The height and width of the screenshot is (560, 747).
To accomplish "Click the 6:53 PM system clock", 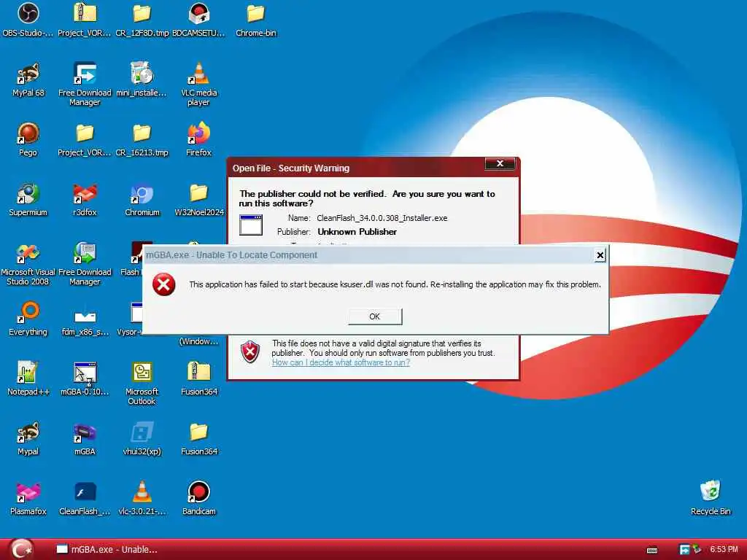I will tap(724, 550).
